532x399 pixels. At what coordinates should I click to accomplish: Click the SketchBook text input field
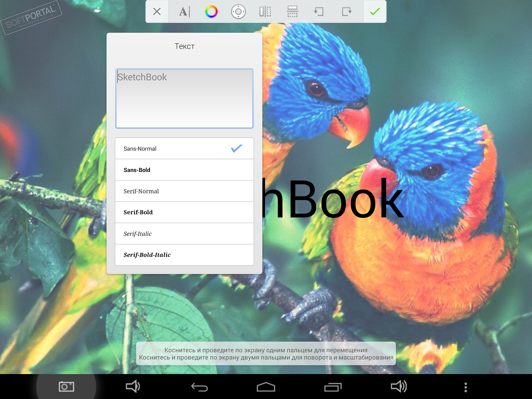[184, 98]
